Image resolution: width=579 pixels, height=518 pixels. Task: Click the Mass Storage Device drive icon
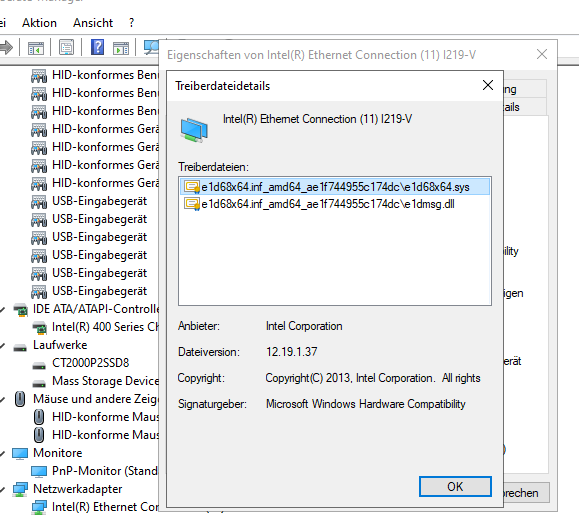click(x=39, y=383)
